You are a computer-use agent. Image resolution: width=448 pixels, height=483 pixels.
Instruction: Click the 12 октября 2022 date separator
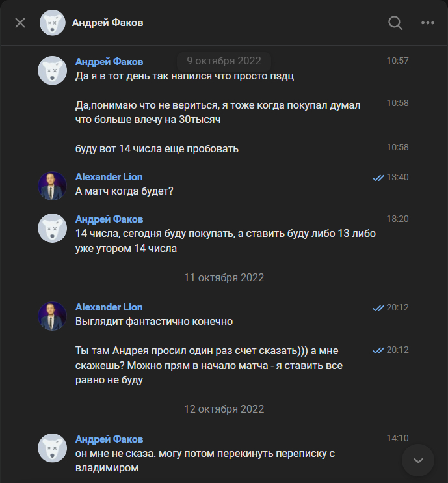(x=224, y=409)
